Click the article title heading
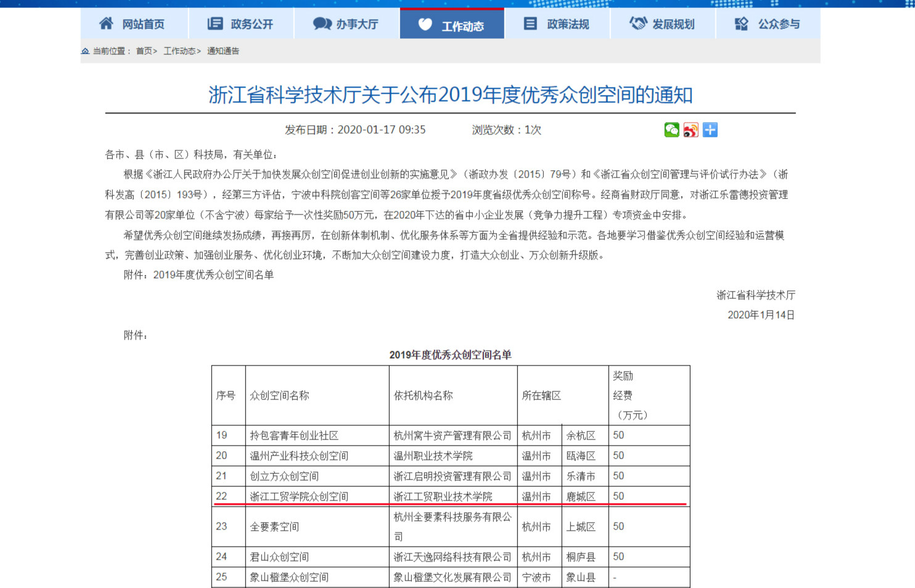 click(x=450, y=95)
